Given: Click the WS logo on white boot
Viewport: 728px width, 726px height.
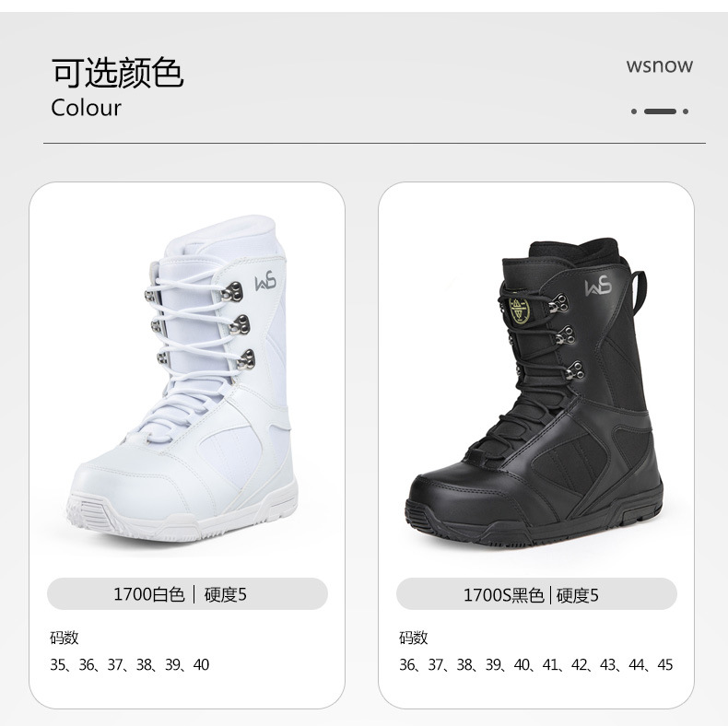Looking at the screenshot, I should coord(265,282).
